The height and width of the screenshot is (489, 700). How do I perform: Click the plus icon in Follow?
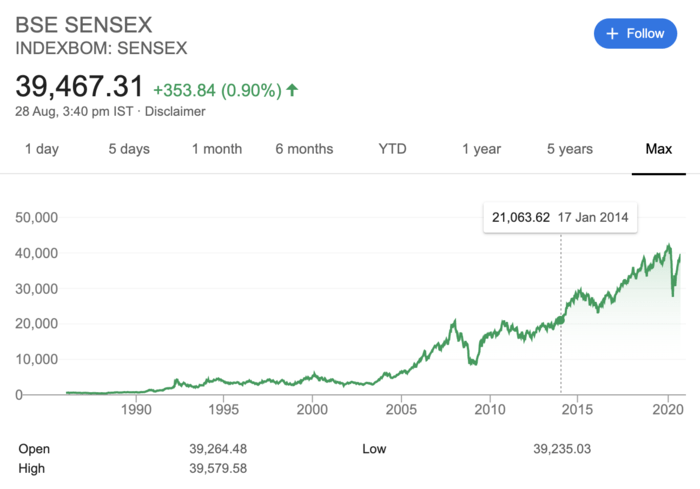(x=611, y=34)
